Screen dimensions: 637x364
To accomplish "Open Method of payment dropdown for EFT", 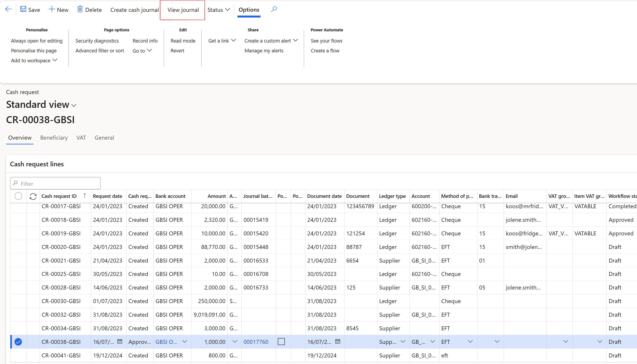I will point(470,341).
